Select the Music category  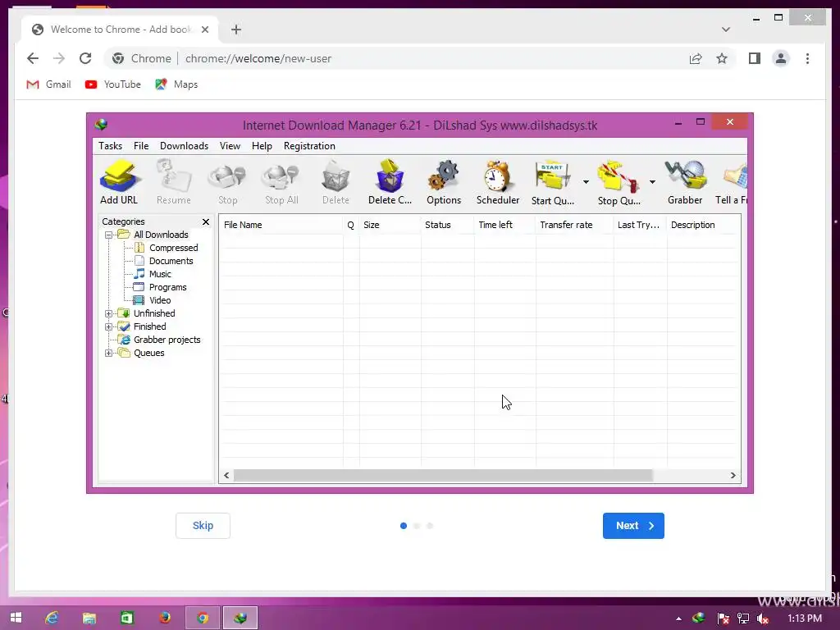point(160,274)
